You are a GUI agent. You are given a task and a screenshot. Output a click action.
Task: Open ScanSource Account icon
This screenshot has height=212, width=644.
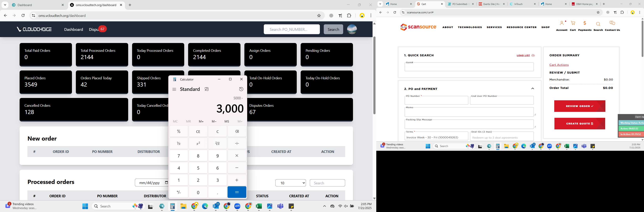click(562, 23)
